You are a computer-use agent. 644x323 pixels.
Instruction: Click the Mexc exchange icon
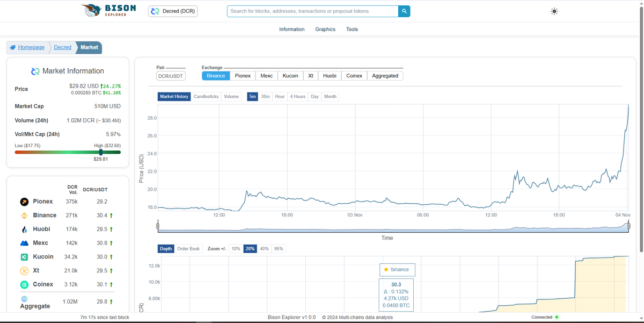pyautogui.click(x=24, y=243)
